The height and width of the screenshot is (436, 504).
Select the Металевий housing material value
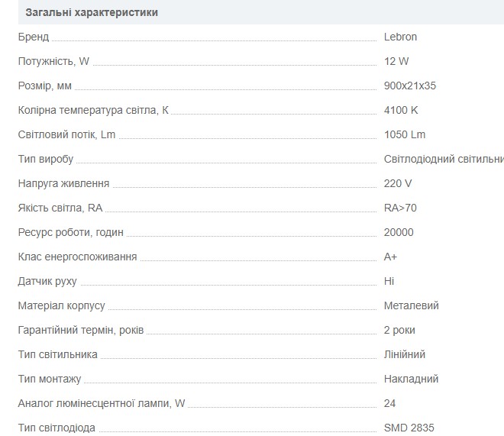tap(412, 305)
